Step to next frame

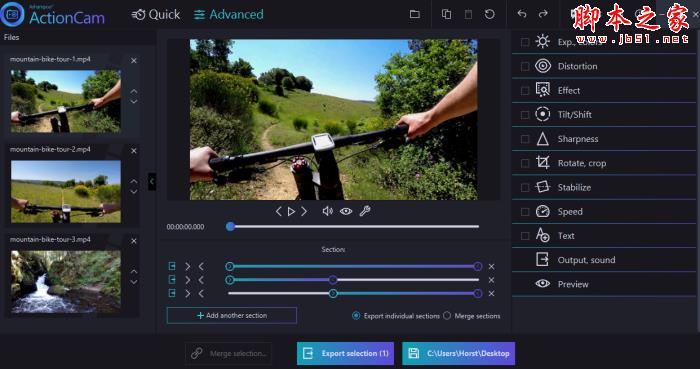click(x=304, y=211)
